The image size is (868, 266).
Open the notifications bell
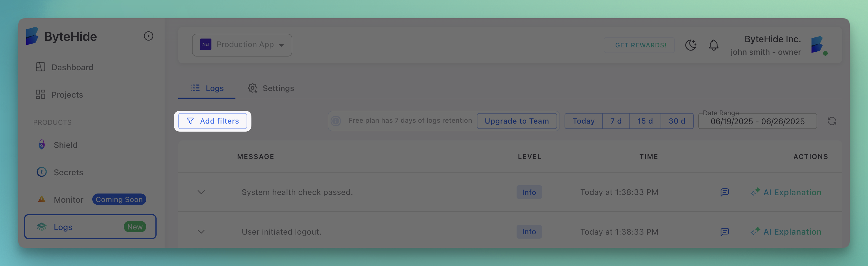(x=714, y=45)
